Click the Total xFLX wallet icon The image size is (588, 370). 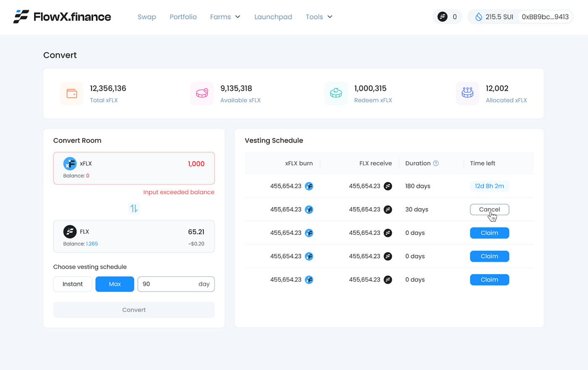72,93
